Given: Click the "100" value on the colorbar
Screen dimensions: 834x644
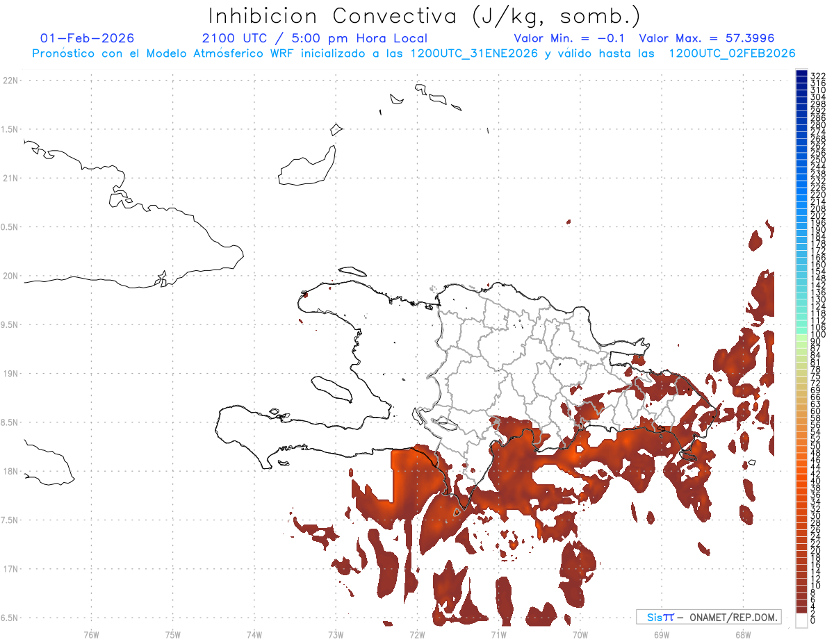Looking at the screenshot, I should tap(817, 335).
